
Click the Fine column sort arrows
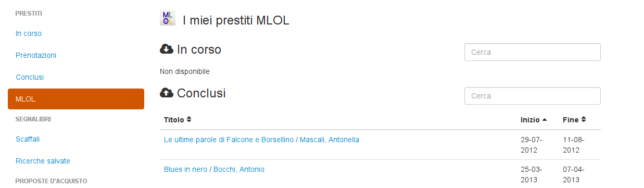[x=584, y=120]
